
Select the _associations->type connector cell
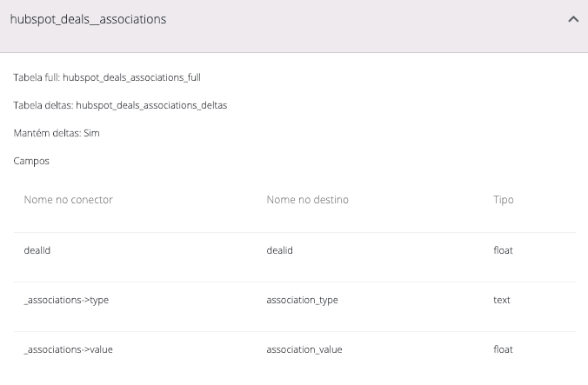pos(66,300)
